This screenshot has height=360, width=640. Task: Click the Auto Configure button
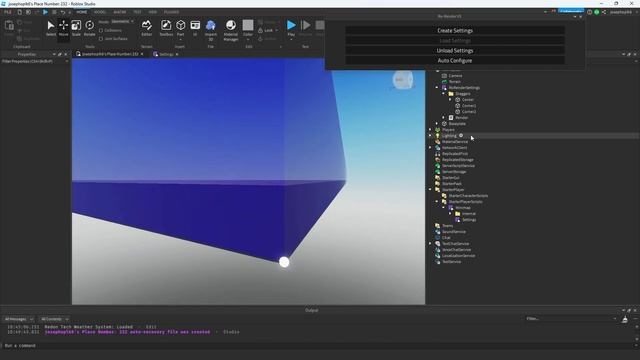455,60
